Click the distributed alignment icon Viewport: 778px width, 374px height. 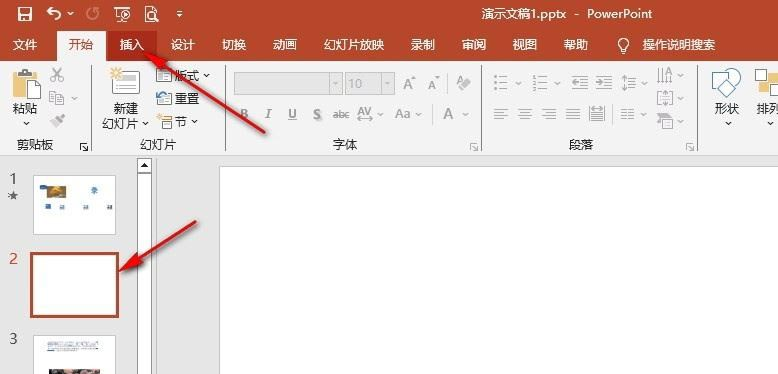coord(597,114)
